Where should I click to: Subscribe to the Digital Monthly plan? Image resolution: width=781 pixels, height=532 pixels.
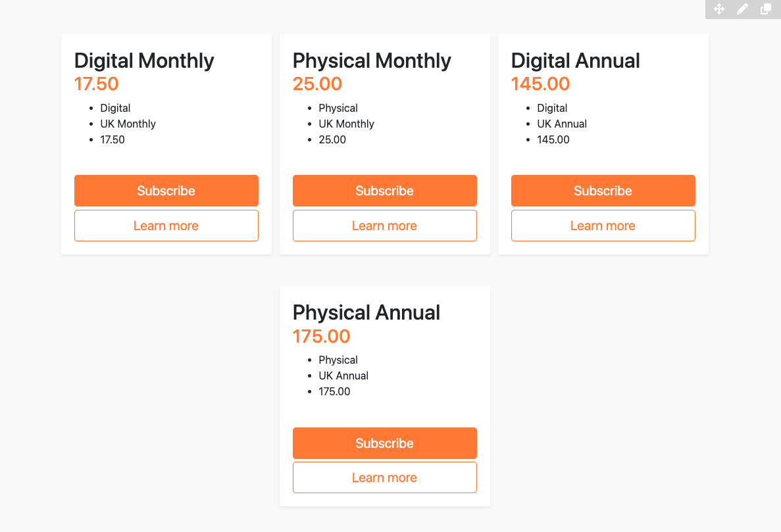(x=166, y=191)
